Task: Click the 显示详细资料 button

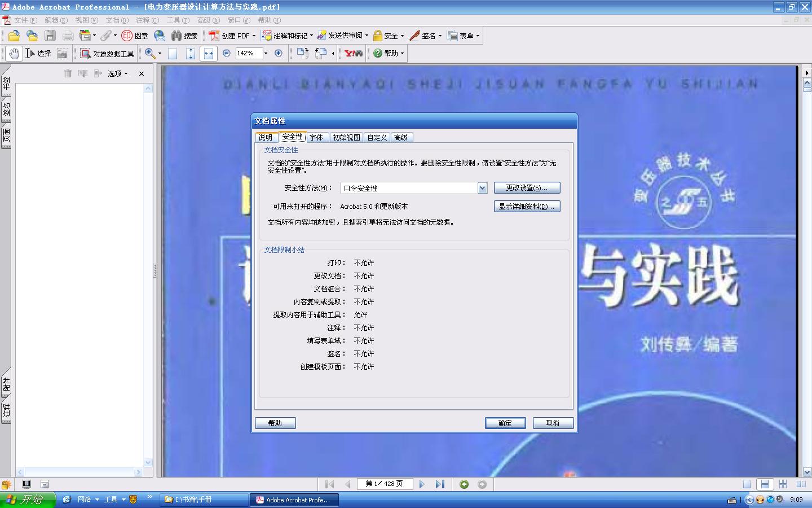Action: coord(527,207)
